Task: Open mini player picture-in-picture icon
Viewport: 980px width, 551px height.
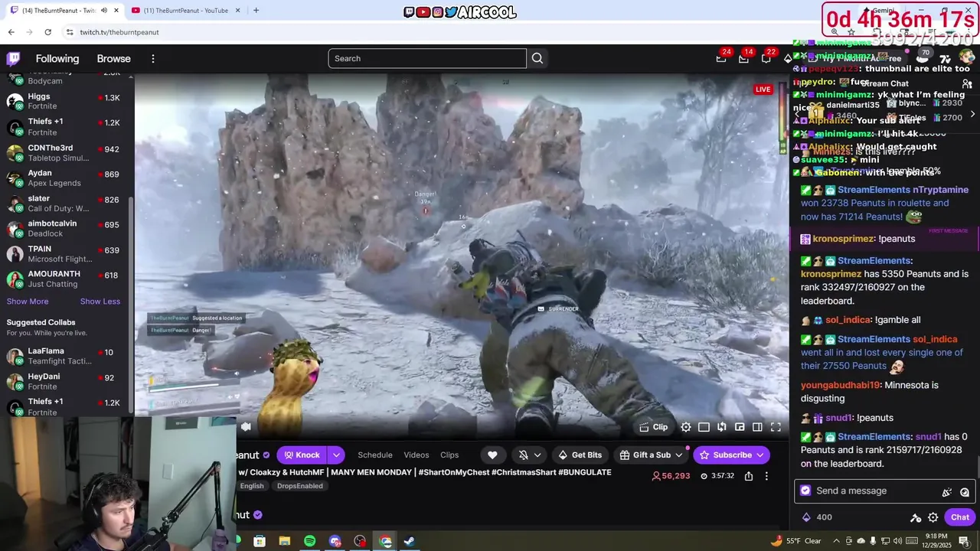Action: [740, 427]
